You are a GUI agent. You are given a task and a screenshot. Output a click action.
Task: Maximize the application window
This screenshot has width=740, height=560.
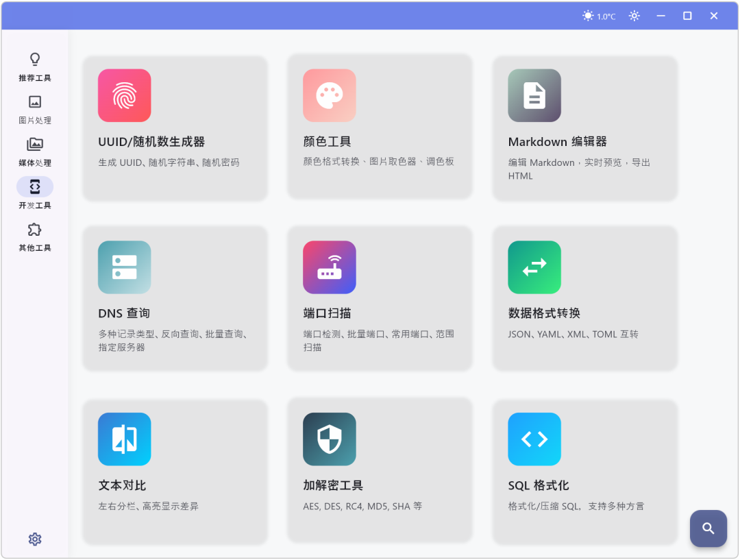(x=687, y=16)
